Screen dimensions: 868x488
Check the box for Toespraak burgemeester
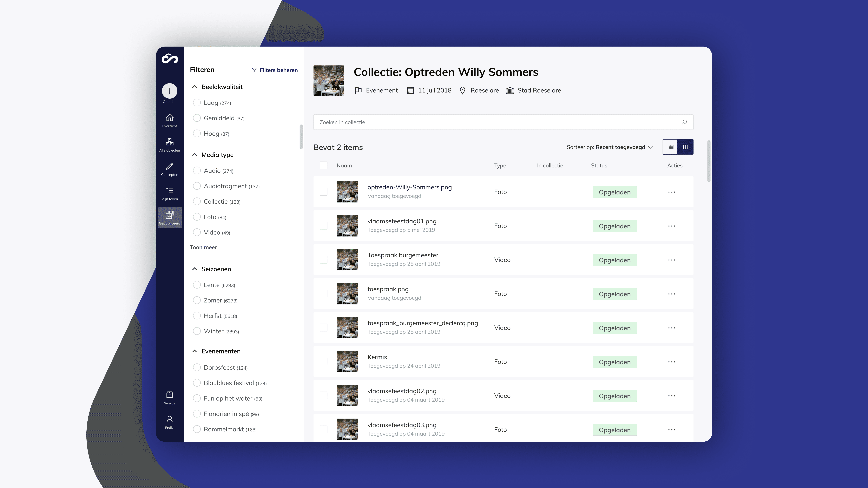point(323,260)
